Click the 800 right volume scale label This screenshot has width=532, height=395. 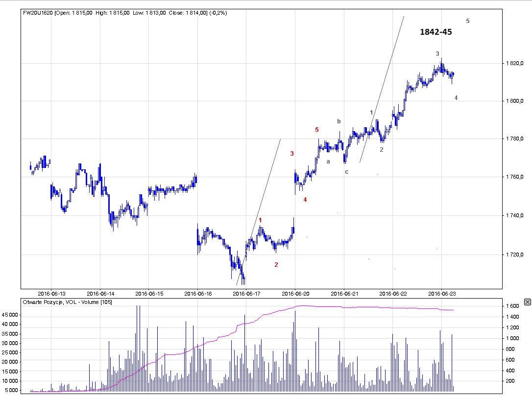tap(510, 349)
